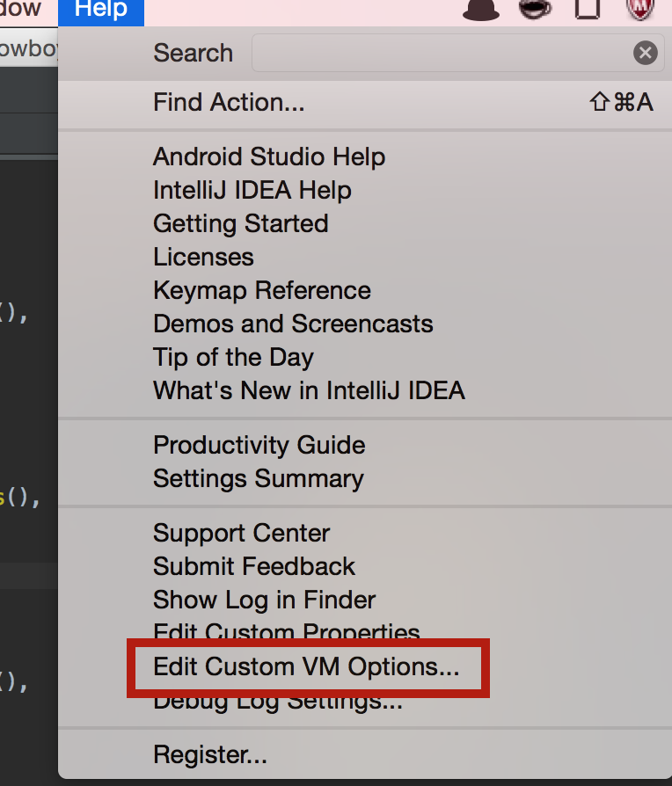Click the red shield menu bar icon
This screenshot has height=786, width=672.
(x=640, y=9)
